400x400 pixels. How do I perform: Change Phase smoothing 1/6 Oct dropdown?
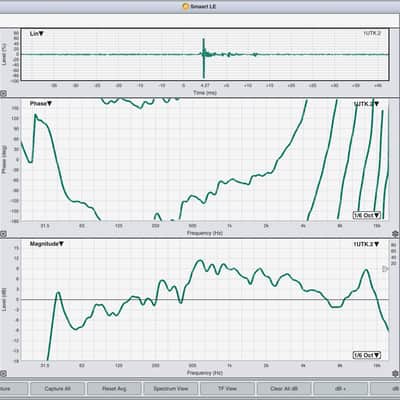pyautogui.click(x=367, y=215)
